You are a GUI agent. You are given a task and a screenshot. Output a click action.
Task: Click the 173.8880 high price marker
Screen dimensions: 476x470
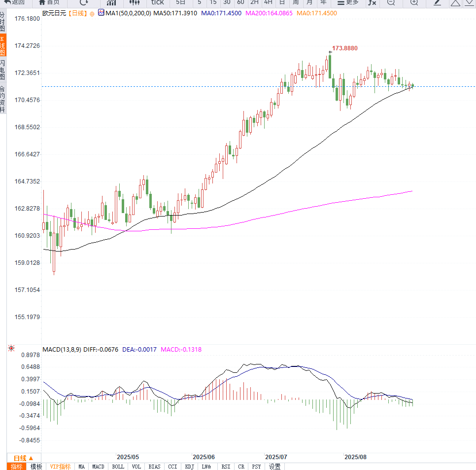(x=344, y=48)
